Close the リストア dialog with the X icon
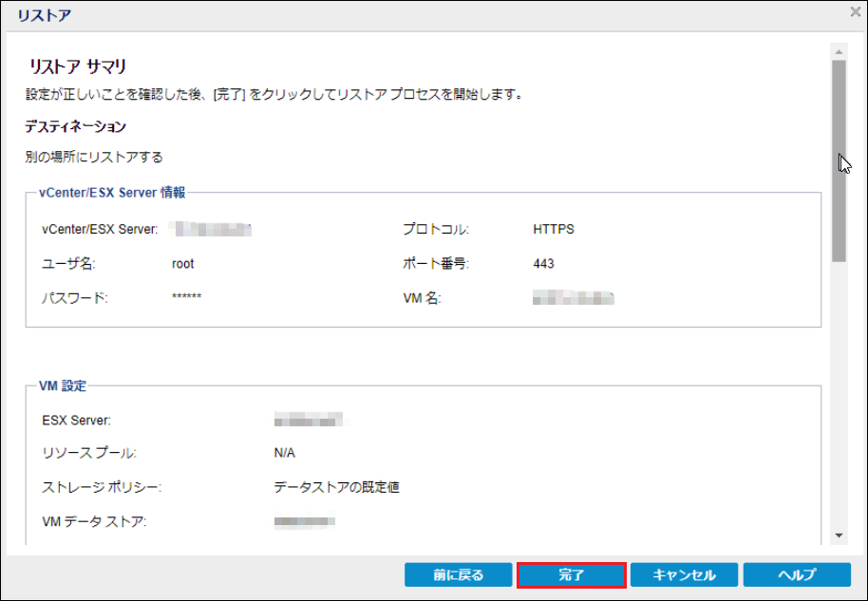Viewport: 868px width, 601px height. click(x=854, y=12)
